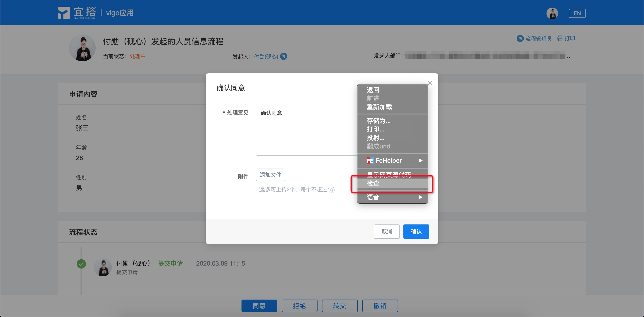
Task: Click the 添加文件 upload button
Action: coord(270,175)
